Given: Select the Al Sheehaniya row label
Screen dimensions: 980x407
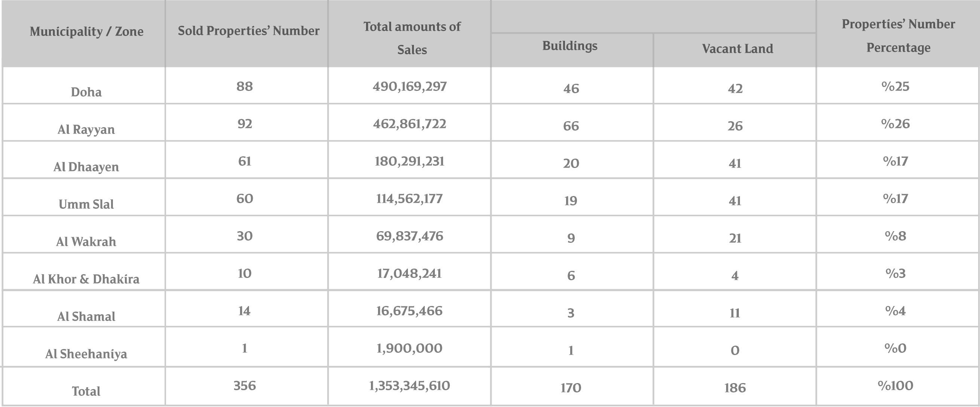Looking at the screenshot, I should 86,354.
